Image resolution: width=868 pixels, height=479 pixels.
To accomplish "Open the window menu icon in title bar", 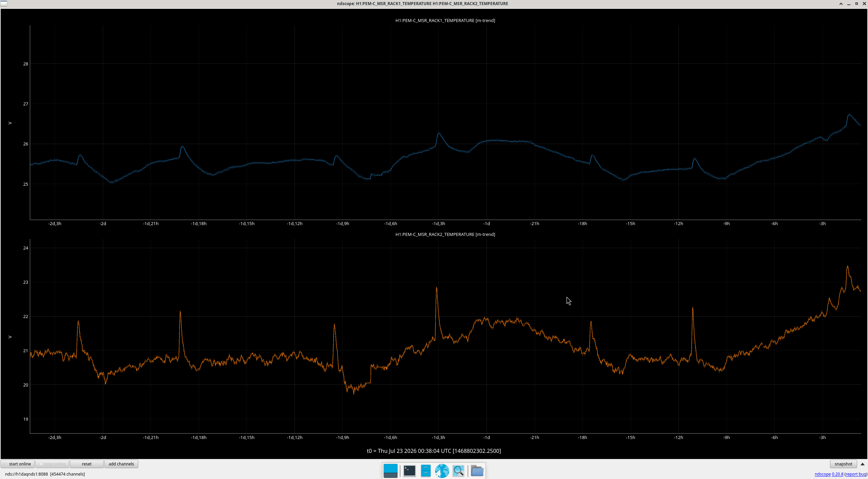I will pyautogui.click(x=3, y=3).
